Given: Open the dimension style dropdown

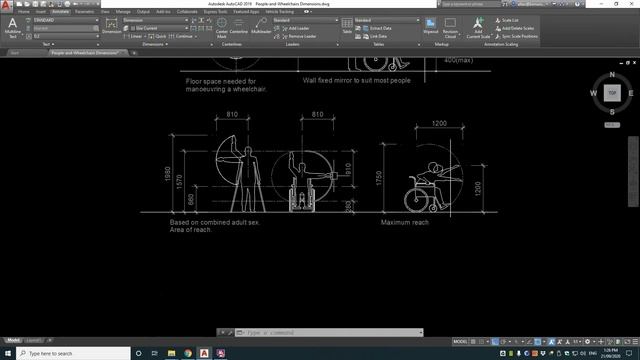Looking at the screenshot, I should click(155, 20).
